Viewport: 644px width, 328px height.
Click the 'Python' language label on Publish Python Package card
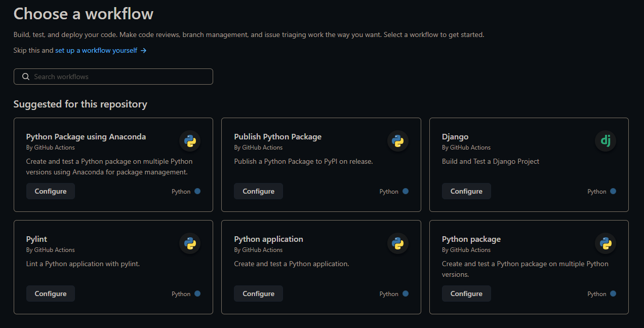[x=389, y=192]
